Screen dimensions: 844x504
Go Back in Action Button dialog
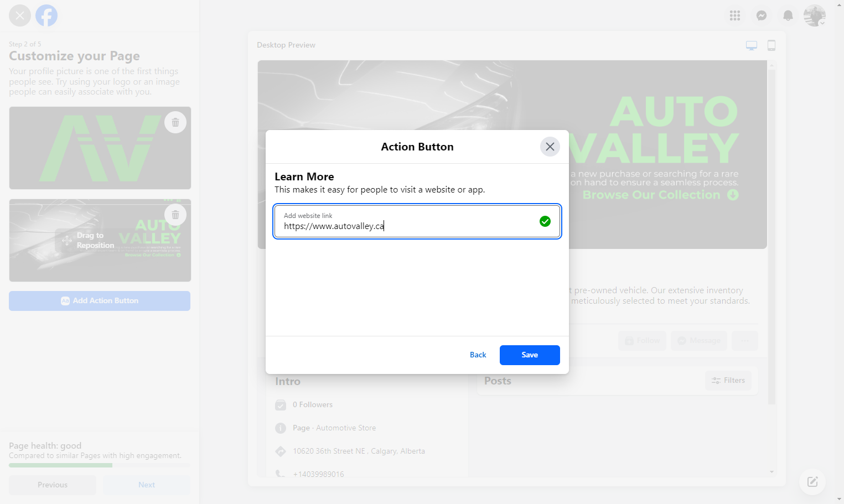478,355
